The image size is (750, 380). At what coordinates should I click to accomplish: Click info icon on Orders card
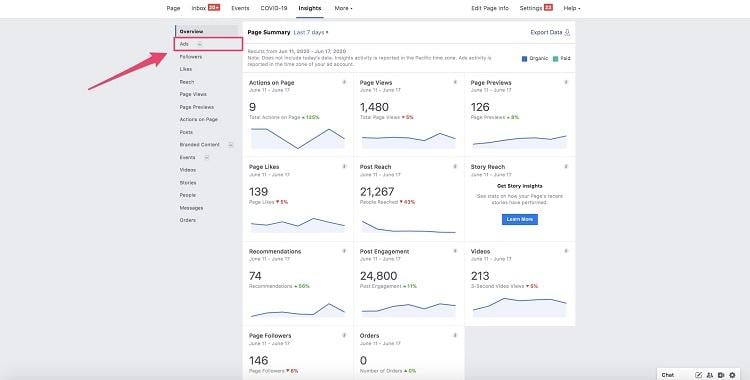coord(455,335)
